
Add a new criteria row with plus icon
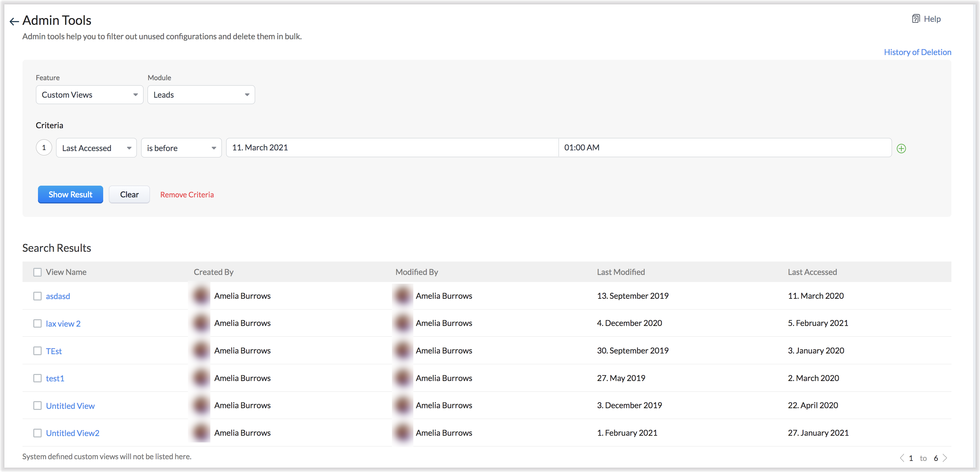point(901,149)
